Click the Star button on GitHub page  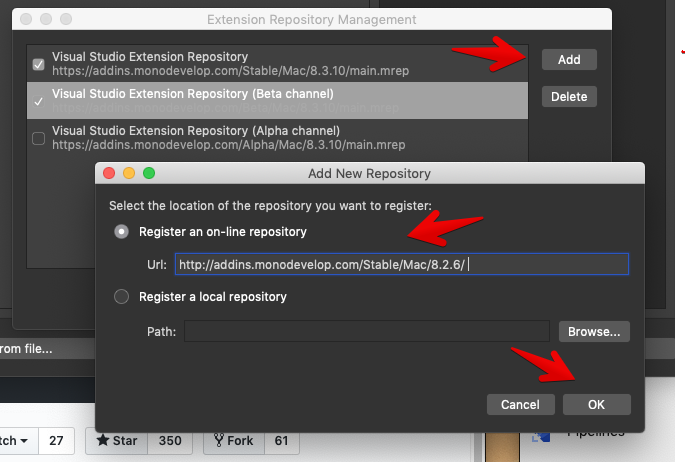click(116, 441)
